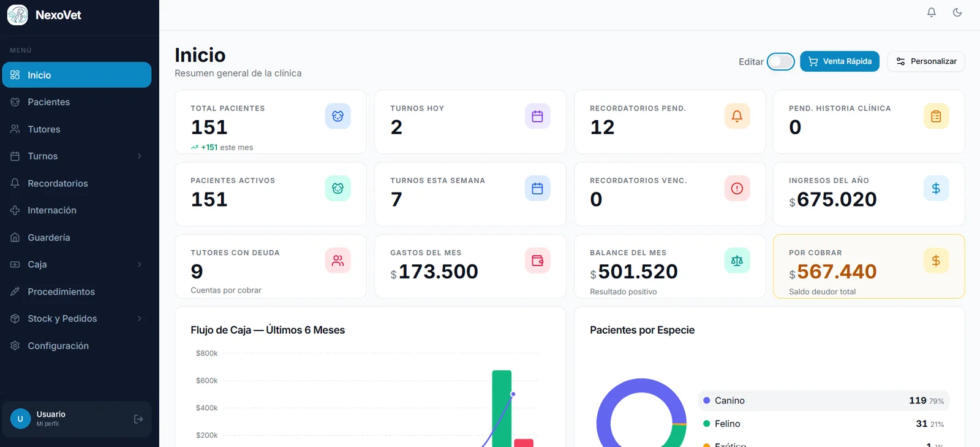Switch to dark mode with the moon icon
The height and width of the screenshot is (447, 980).
(x=957, y=12)
